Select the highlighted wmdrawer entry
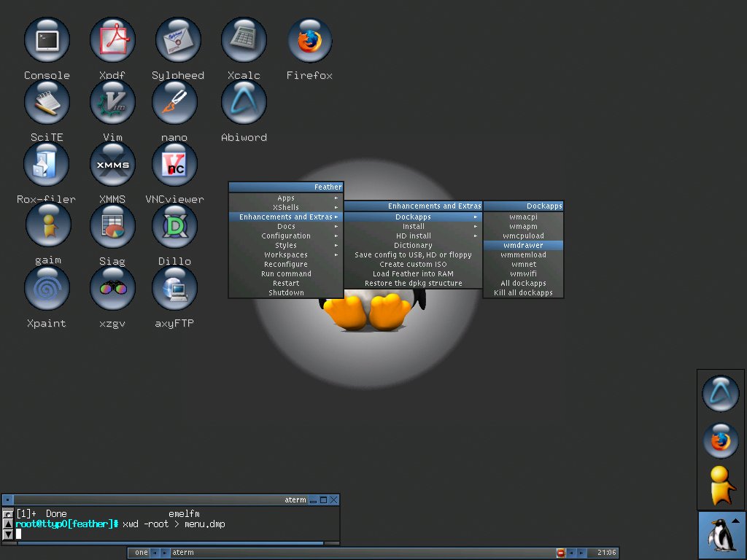Image resolution: width=747 pixels, height=560 pixels. tap(523, 245)
